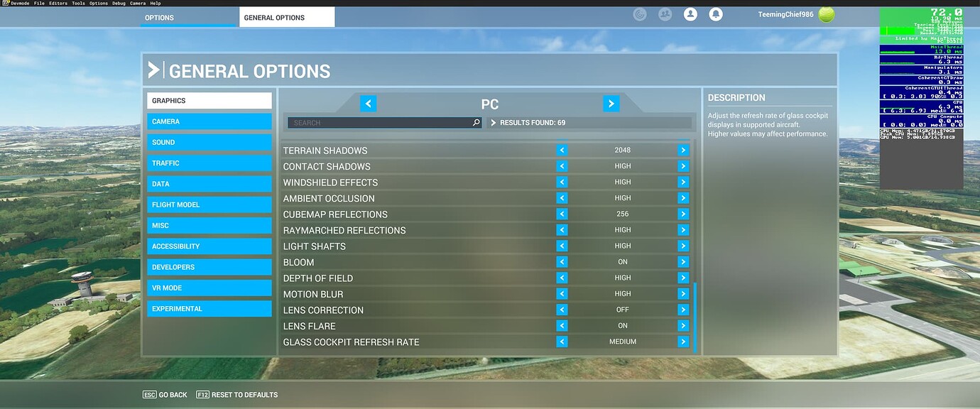Open the Debug menu

118,3
